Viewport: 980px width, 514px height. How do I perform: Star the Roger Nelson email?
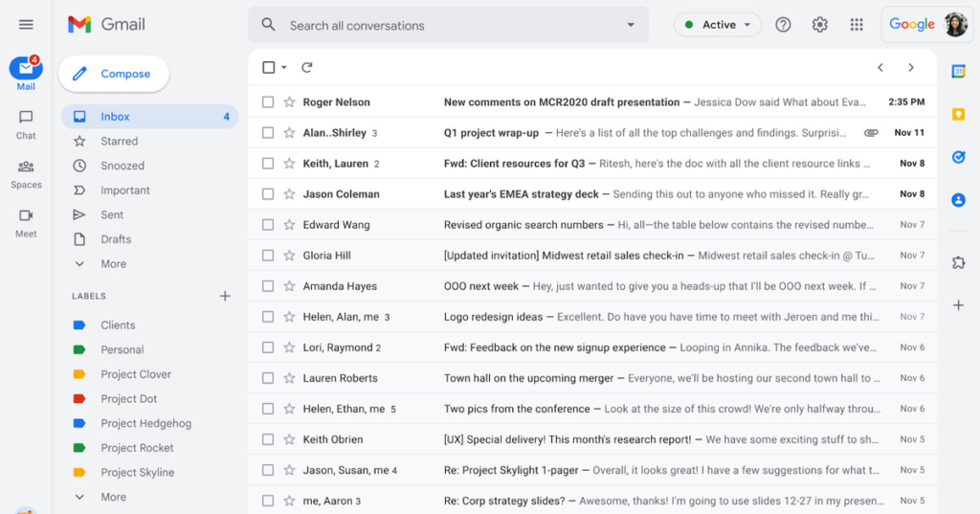click(x=289, y=102)
